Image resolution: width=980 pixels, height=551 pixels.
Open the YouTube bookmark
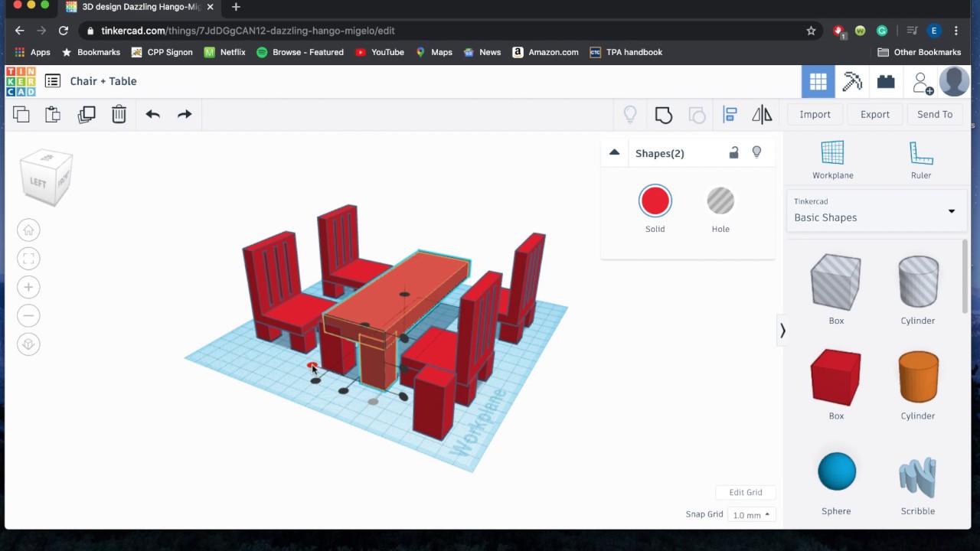click(380, 52)
